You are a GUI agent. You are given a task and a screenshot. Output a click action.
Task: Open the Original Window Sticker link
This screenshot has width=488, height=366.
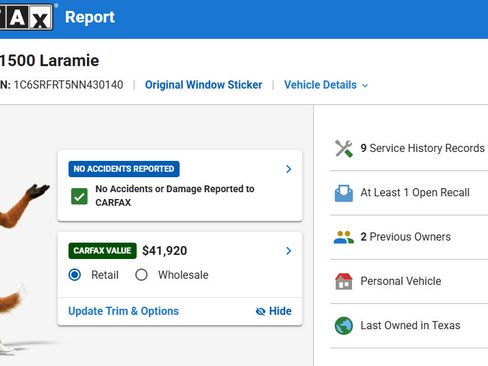point(204,85)
